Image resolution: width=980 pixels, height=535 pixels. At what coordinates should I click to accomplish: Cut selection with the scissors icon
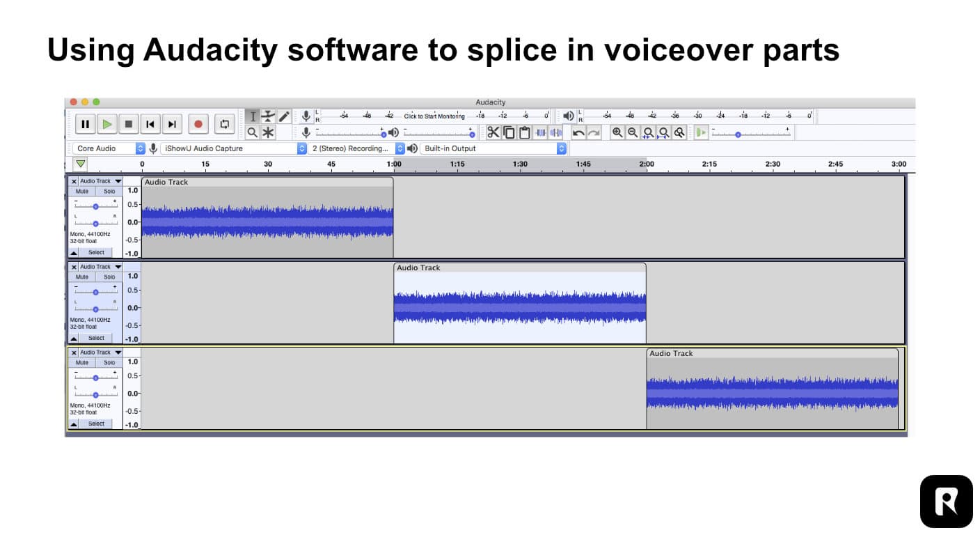pos(493,132)
